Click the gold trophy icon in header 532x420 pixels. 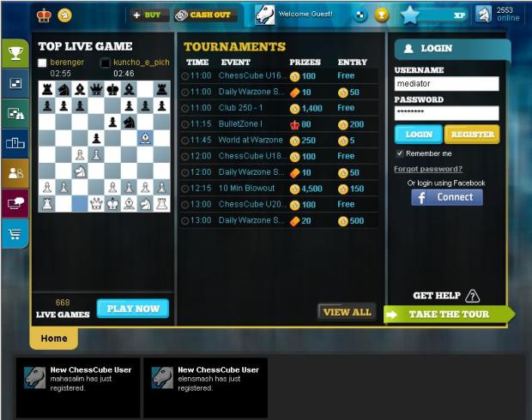tap(382, 15)
